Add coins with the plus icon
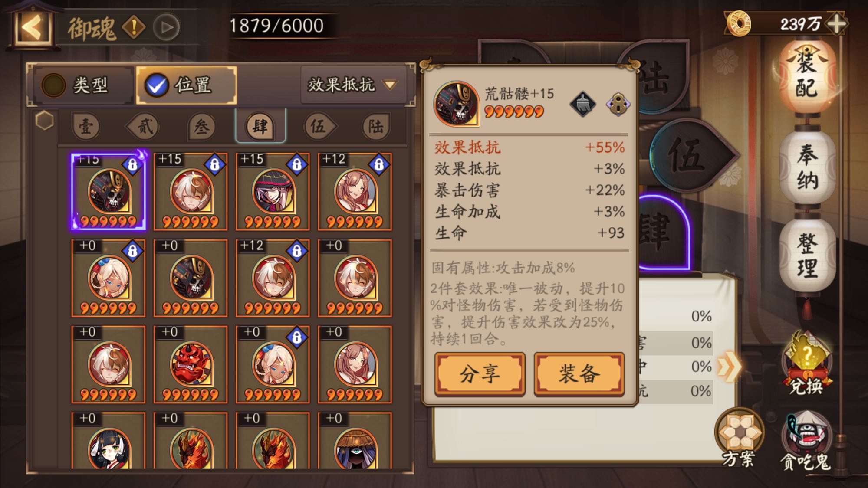This screenshot has width=868, height=488. (x=836, y=23)
